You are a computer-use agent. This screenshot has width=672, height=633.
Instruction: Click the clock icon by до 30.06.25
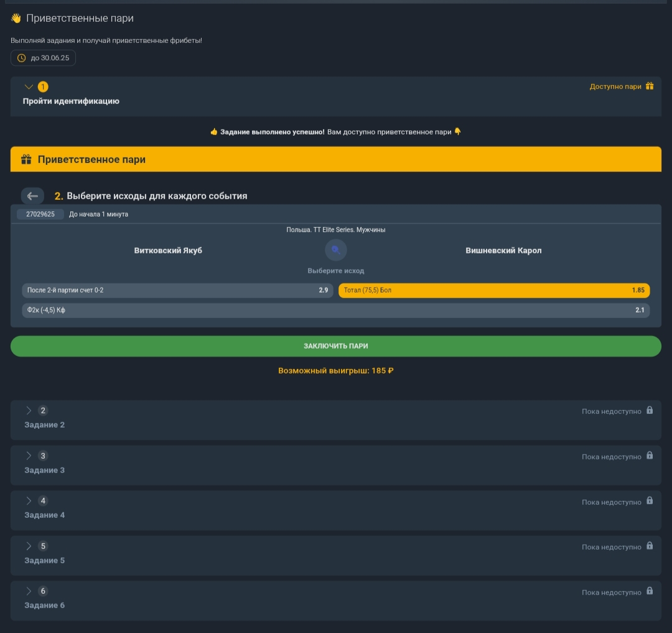click(x=22, y=58)
